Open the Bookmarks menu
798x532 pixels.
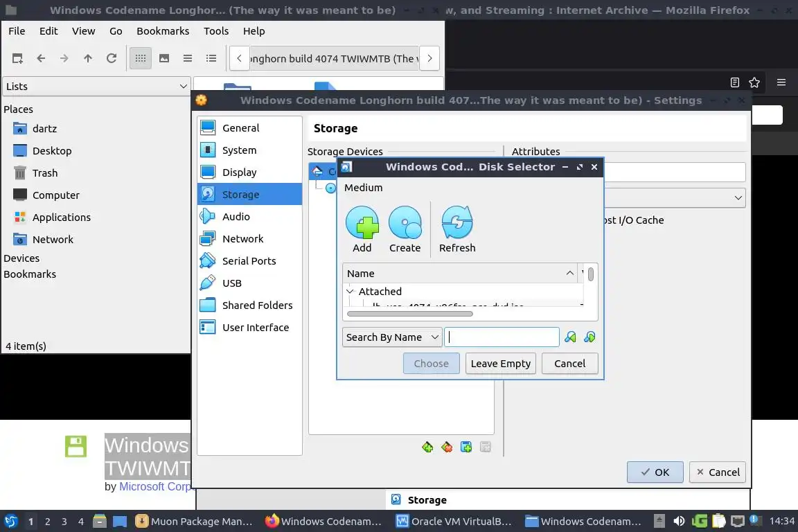[x=163, y=31]
